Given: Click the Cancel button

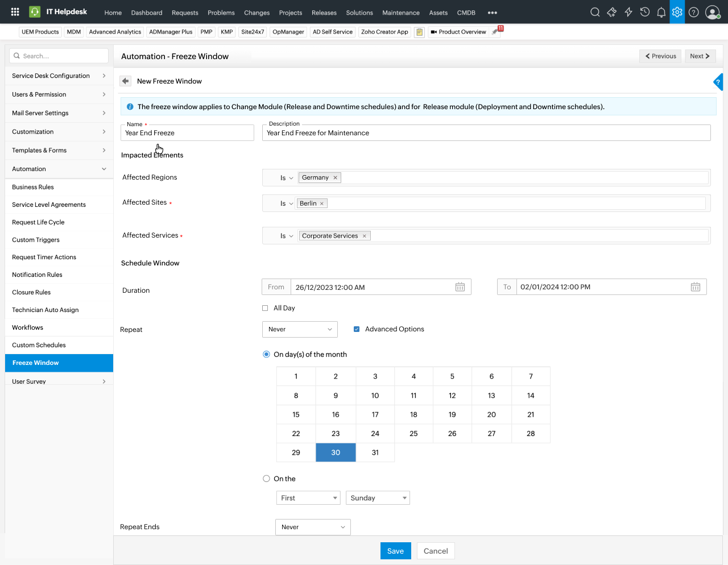Looking at the screenshot, I should [x=436, y=551].
